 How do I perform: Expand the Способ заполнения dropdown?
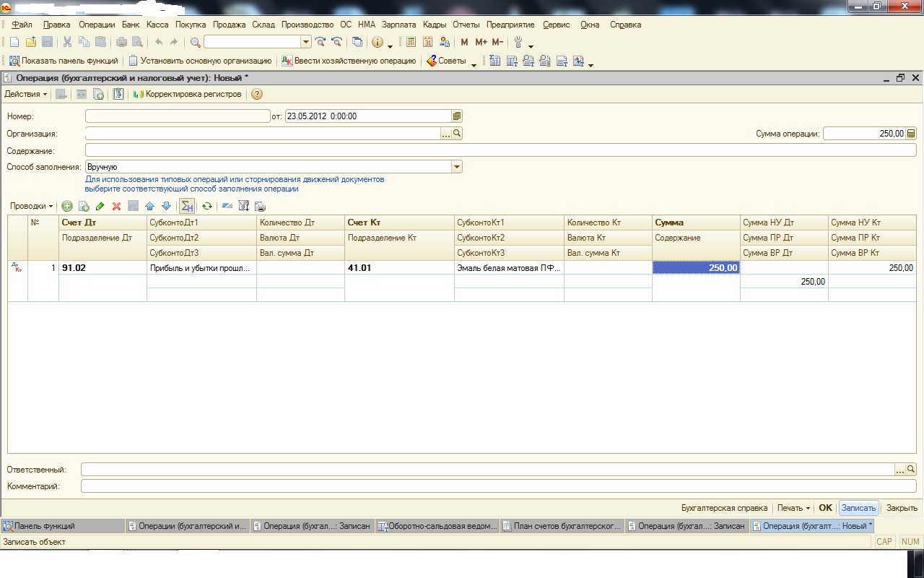tap(456, 167)
